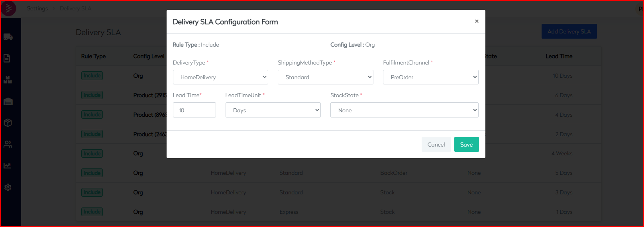Open the ShippingMethodType dropdown
This screenshot has width=644, height=227.
coord(325,77)
